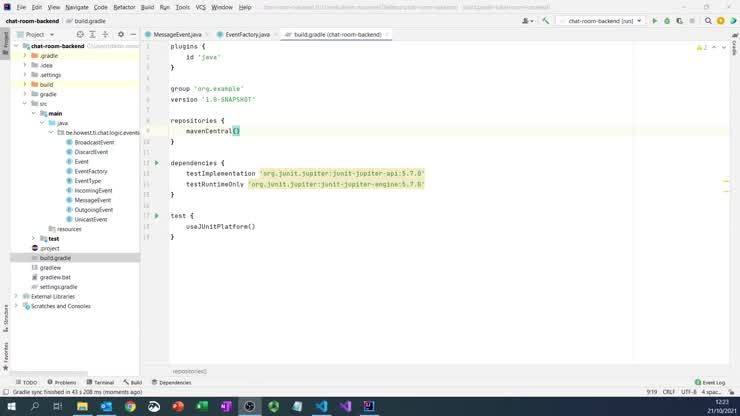Screen dimensions: 740x416
Task: Open Search Everywhere magnifier icon
Action: pyautogui.click(x=708, y=21)
